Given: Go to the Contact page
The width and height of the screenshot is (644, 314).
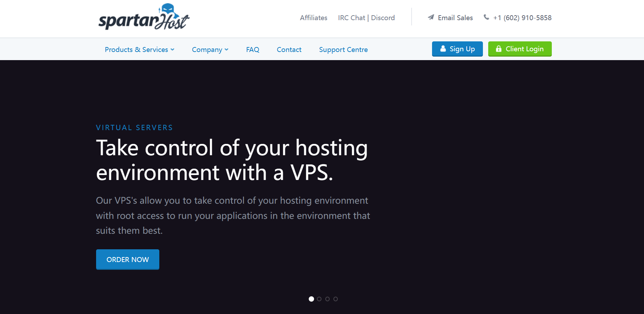Looking at the screenshot, I should point(289,50).
